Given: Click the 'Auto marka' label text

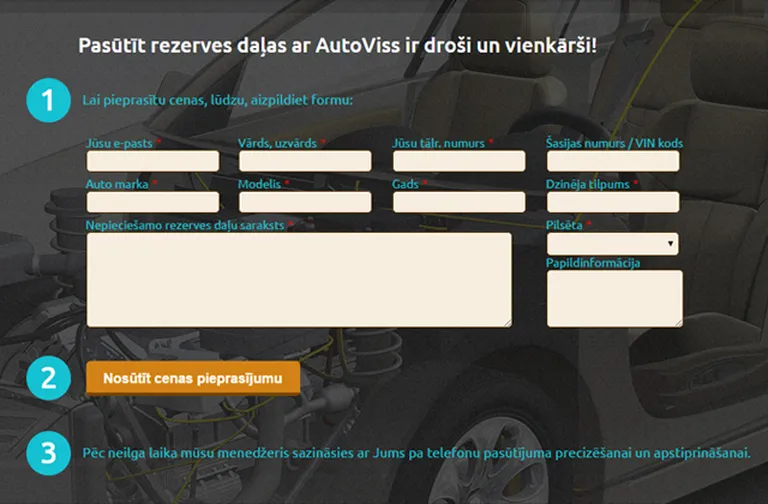Looking at the screenshot, I should (117, 184).
